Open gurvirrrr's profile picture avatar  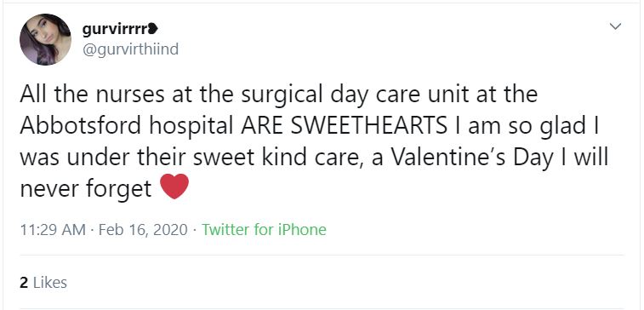(45, 39)
